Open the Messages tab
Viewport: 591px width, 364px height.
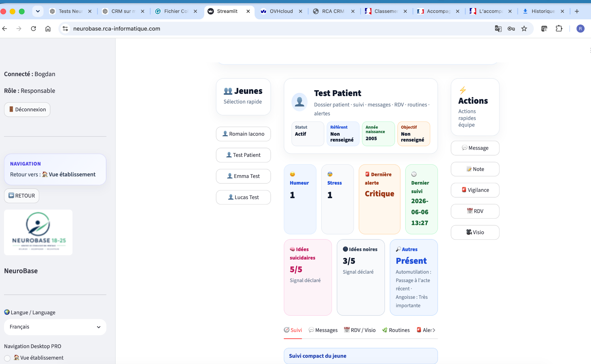(323, 330)
